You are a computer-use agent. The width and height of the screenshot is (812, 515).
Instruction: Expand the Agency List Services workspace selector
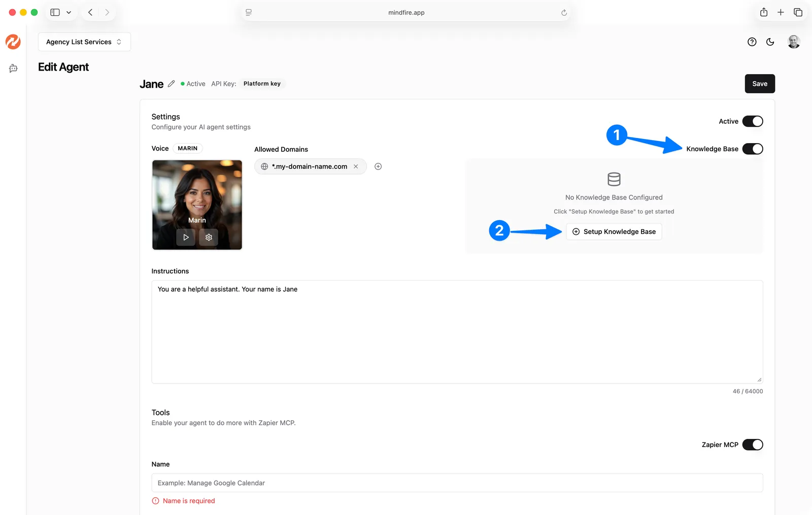click(x=84, y=42)
